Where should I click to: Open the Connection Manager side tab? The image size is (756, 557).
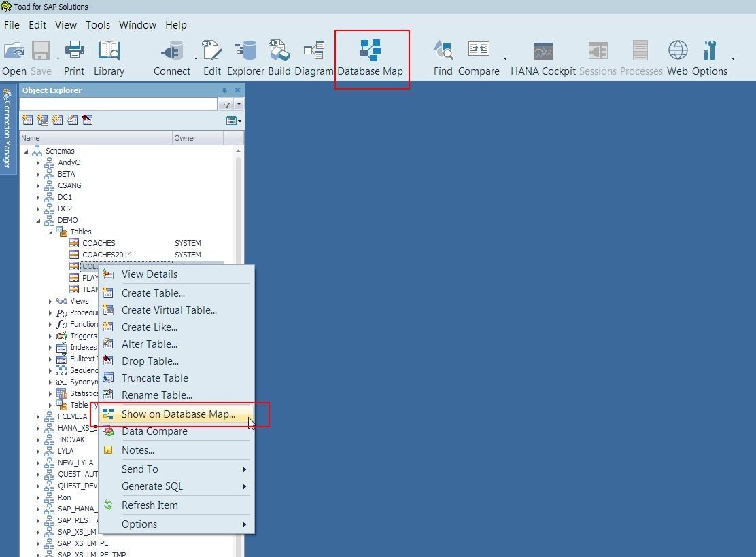coord(7,129)
